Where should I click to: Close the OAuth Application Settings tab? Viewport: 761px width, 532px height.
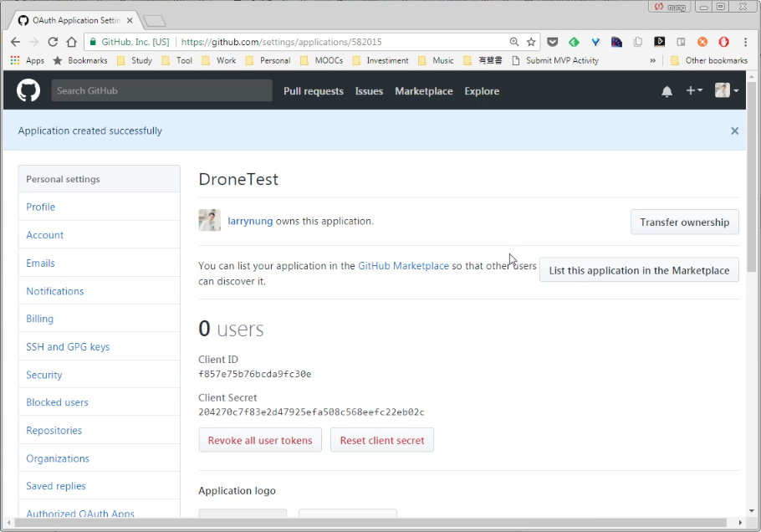(x=130, y=20)
